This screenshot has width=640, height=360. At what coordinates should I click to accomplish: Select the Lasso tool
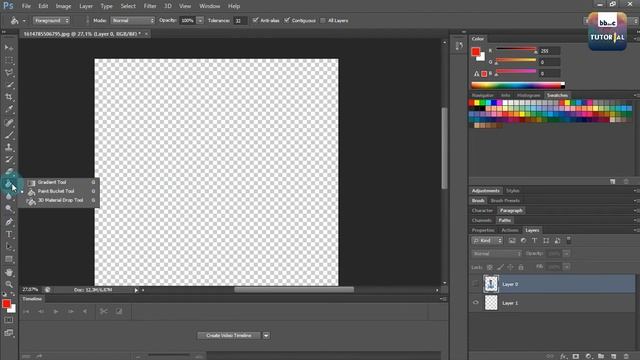[x=9, y=73]
